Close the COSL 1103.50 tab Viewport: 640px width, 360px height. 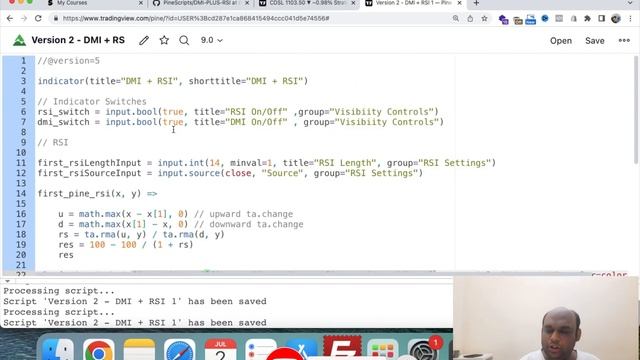pyautogui.click(x=353, y=3)
